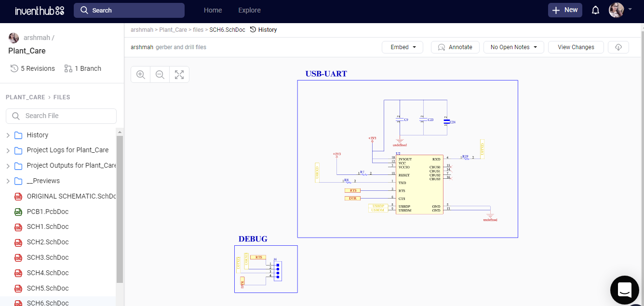
Task: Click the Search File input
Action: (x=61, y=116)
